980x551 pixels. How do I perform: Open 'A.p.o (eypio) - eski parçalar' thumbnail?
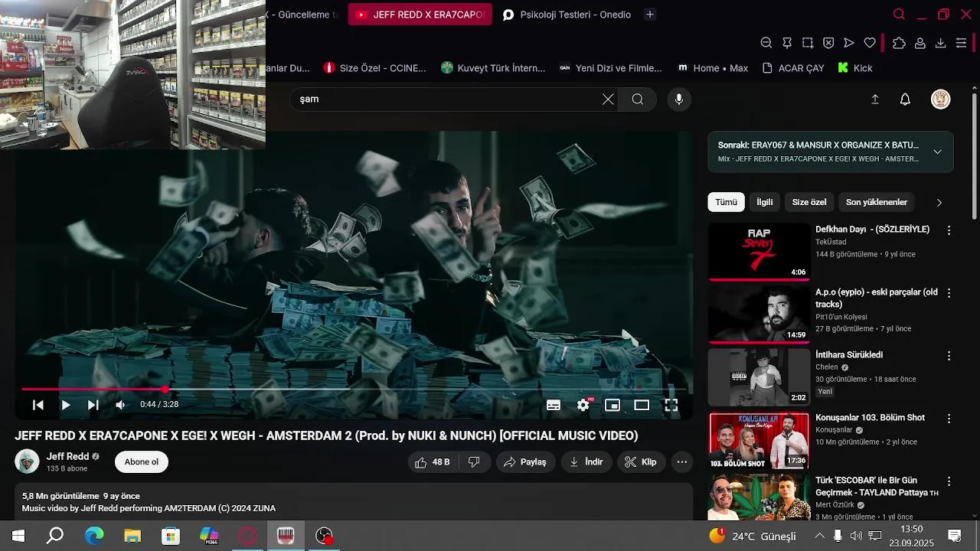[759, 314]
